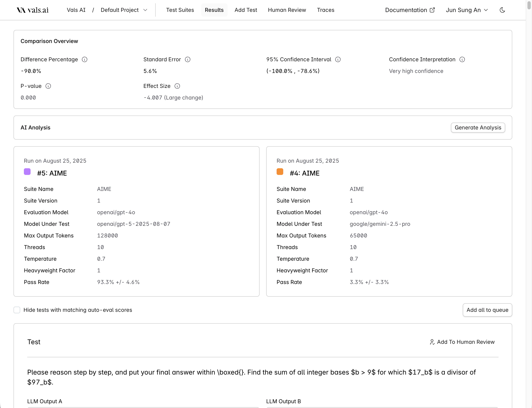Toggle dark mode with the moon icon
The height and width of the screenshot is (408, 532).
(x=502, y=10)
